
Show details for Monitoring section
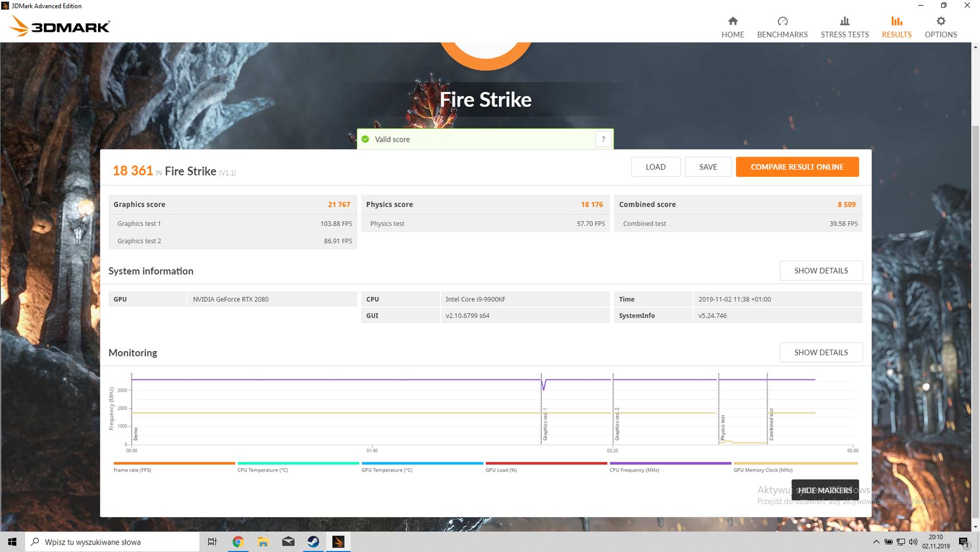821,352
